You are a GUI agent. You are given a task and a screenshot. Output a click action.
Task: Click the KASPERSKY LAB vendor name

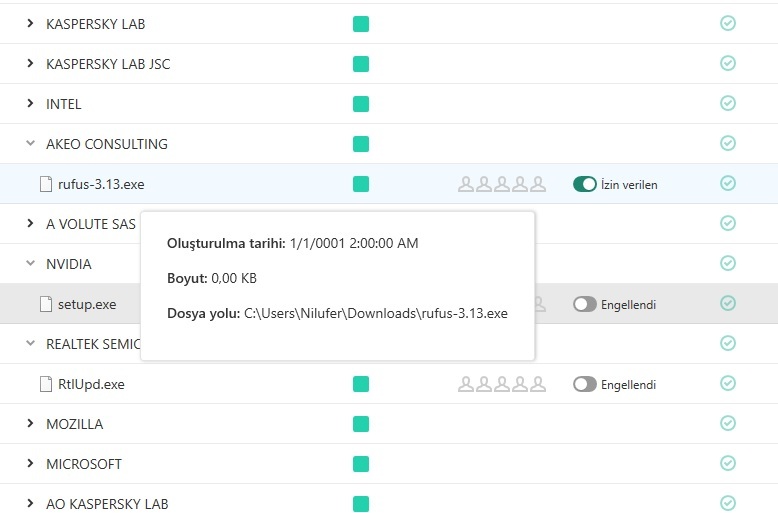tap(96, 24)
